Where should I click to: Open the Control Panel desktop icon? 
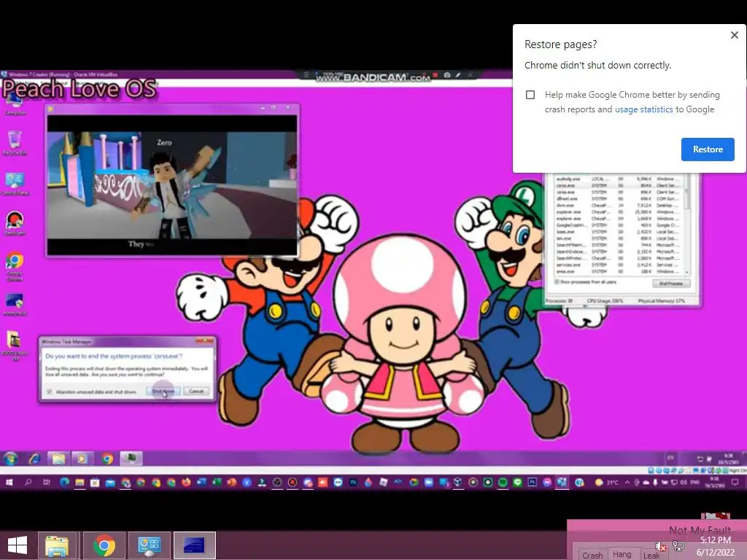(15, 183)
